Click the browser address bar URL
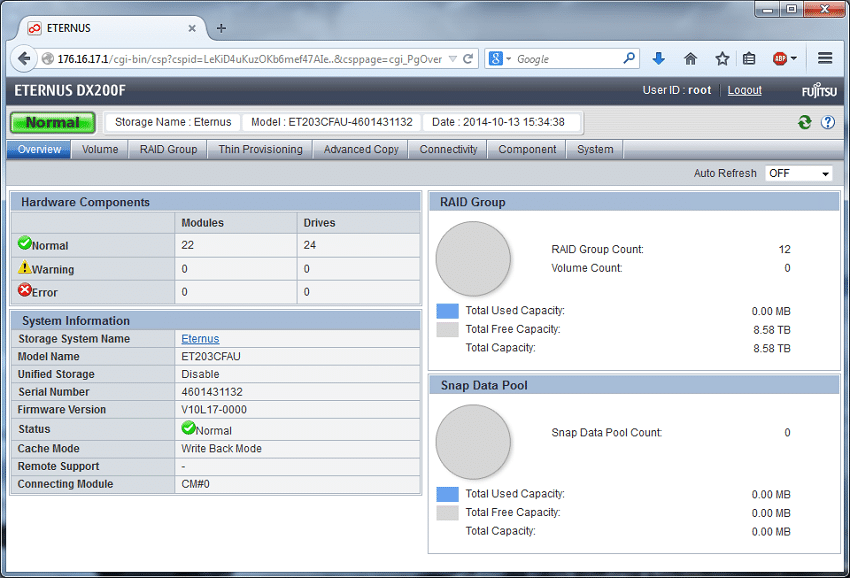This screenshot has height=578, width=850. 249,59
